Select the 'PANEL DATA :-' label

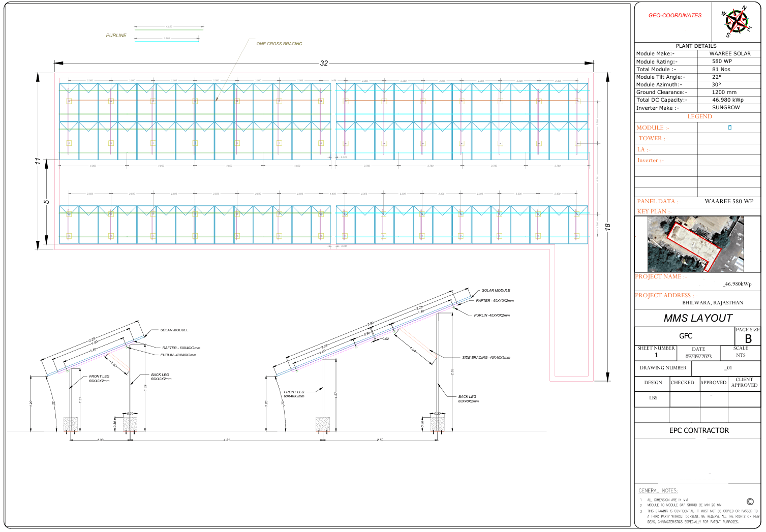[x=659, y=201]
